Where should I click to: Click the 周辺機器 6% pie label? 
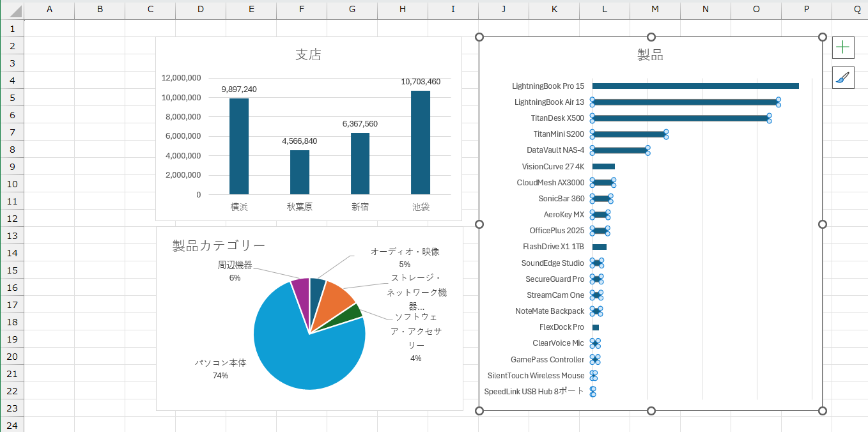point(235,271)
